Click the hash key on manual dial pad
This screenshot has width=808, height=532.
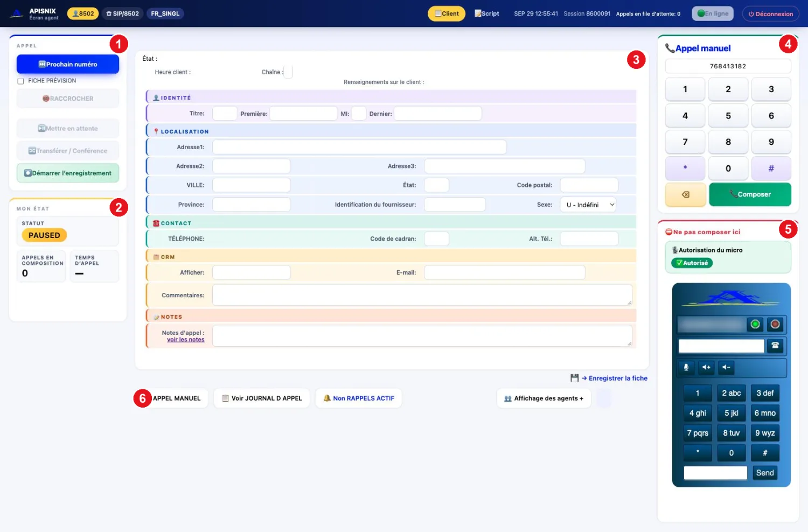[771, 168]
